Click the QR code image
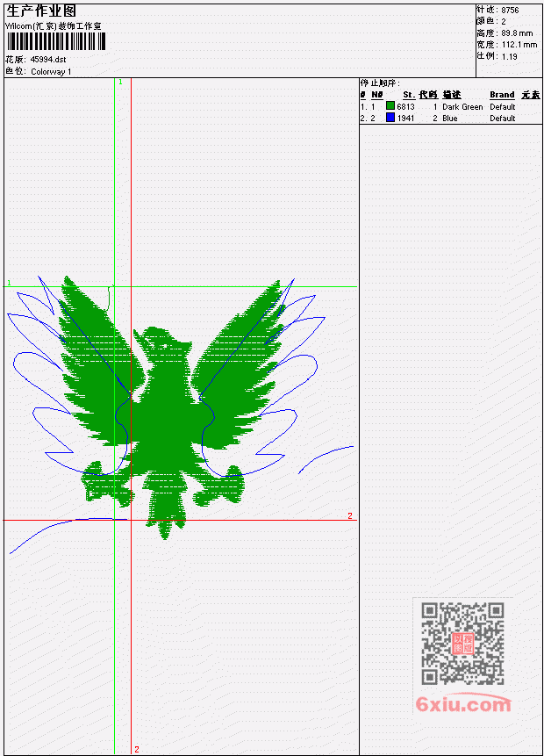The width and height of the screenshot is (544, 756). point(462,644)
